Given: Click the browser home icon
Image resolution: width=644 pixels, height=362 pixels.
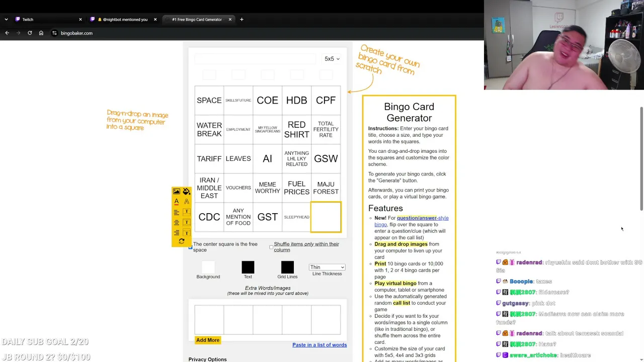Looking at the screenshot, I should pos(41,33).
